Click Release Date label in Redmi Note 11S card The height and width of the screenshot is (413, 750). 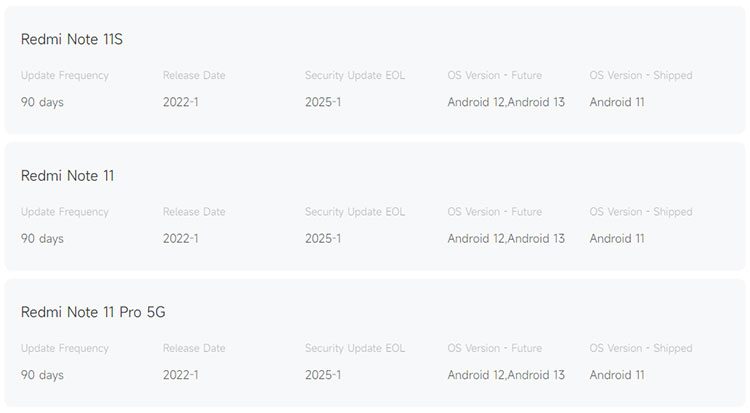[x=194, y=75]
